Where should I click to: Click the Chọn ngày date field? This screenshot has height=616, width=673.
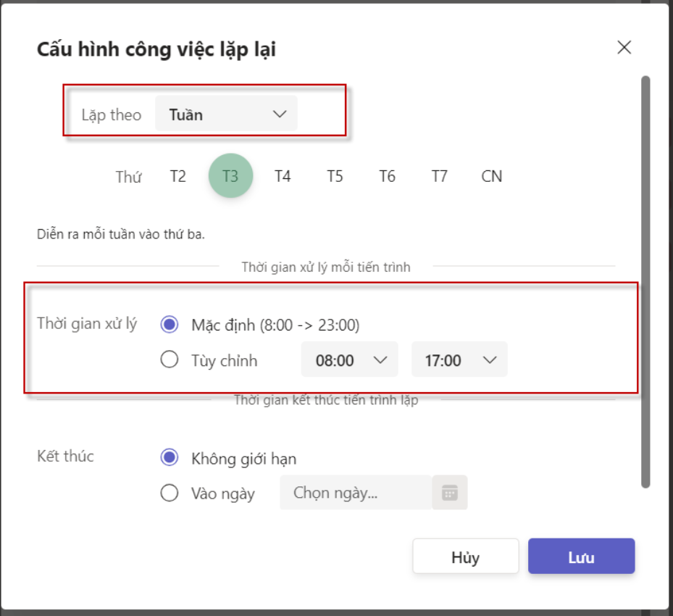[356, 493]
